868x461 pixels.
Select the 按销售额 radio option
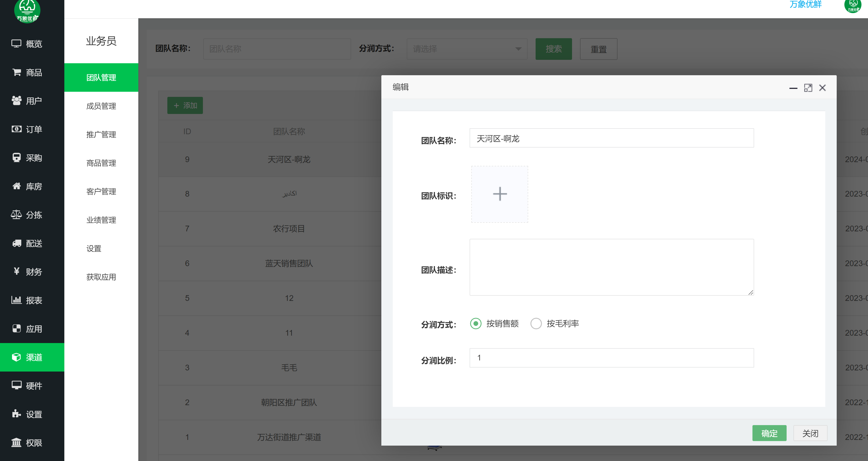pyautogui.click(x=476, y=323)
